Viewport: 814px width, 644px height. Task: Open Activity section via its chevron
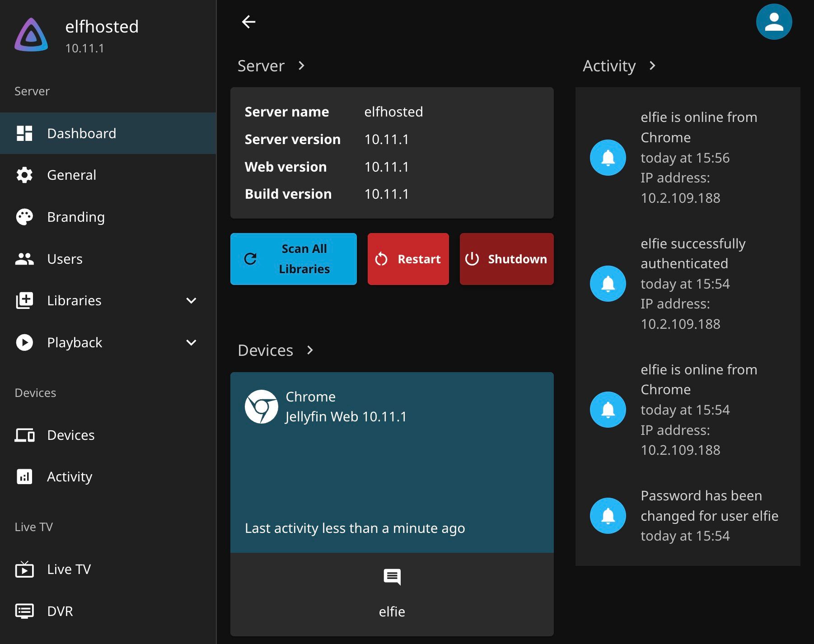tap(652, 66)
